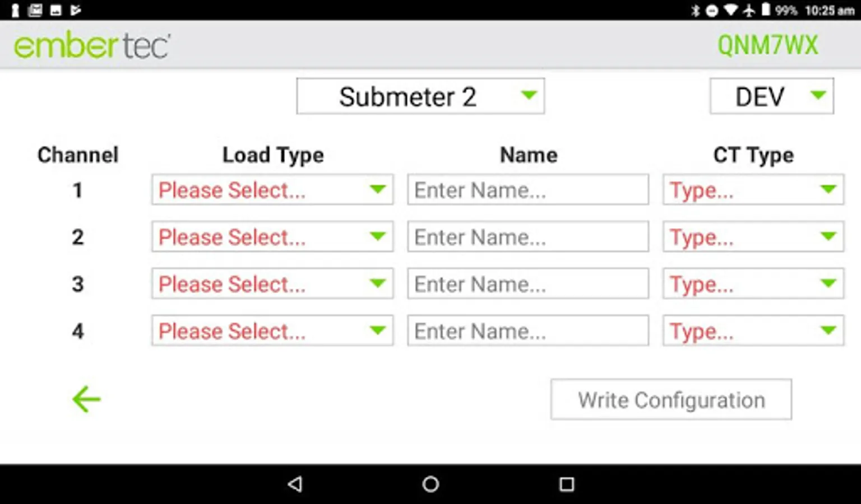The image size is (861, 504).
Task: Tap the Bluetooth status icon
Action: pos(696,10)
